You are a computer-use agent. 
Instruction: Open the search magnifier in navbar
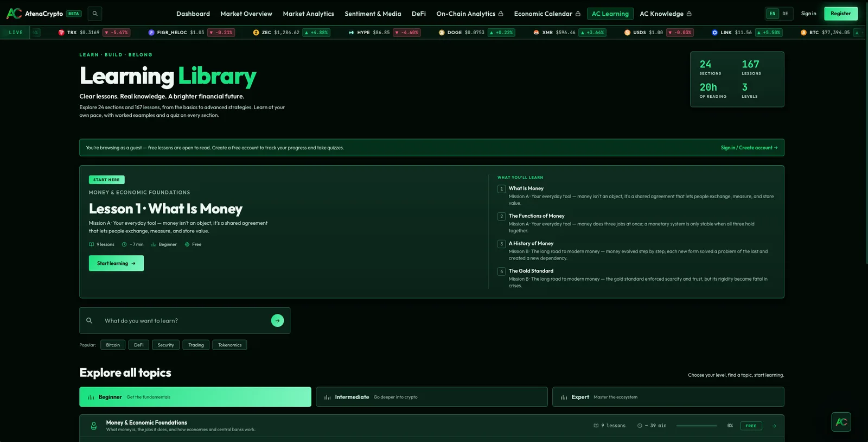pyautogui.click(x=95, y=14)
